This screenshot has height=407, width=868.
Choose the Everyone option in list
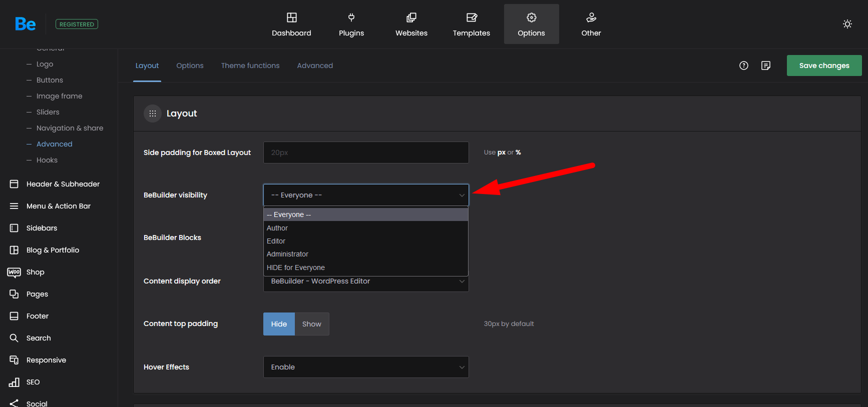coord(366,214)
